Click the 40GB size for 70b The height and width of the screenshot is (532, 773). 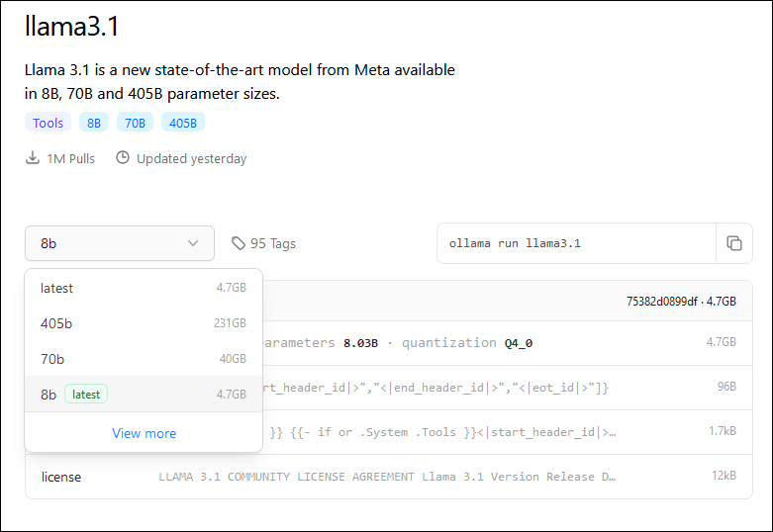233,359
